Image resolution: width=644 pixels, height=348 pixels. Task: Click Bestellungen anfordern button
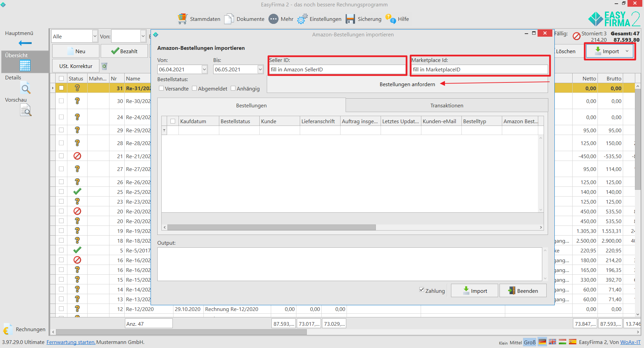(407, 84)
